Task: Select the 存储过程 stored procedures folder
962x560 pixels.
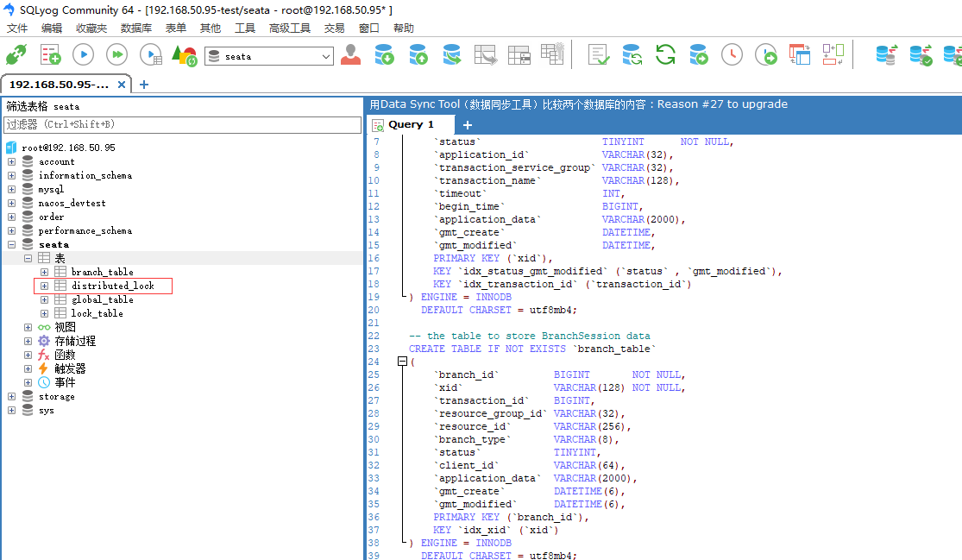Action: click(x=75, y=341)
